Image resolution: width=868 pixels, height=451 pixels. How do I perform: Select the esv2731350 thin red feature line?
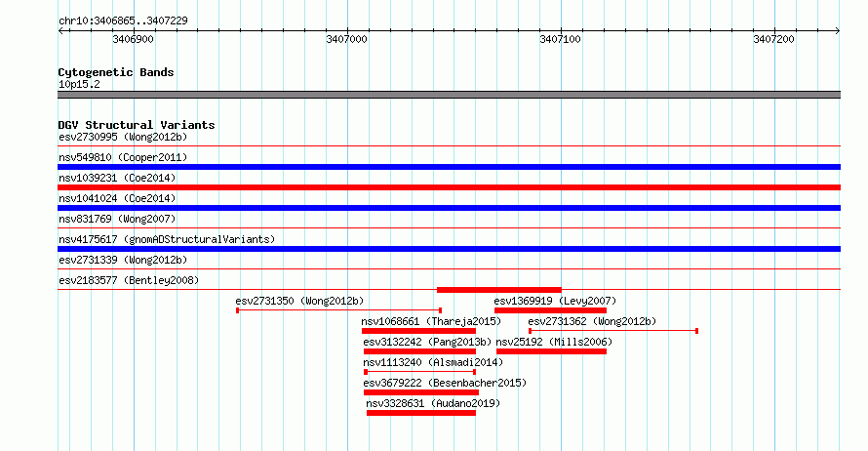point(338,310)
